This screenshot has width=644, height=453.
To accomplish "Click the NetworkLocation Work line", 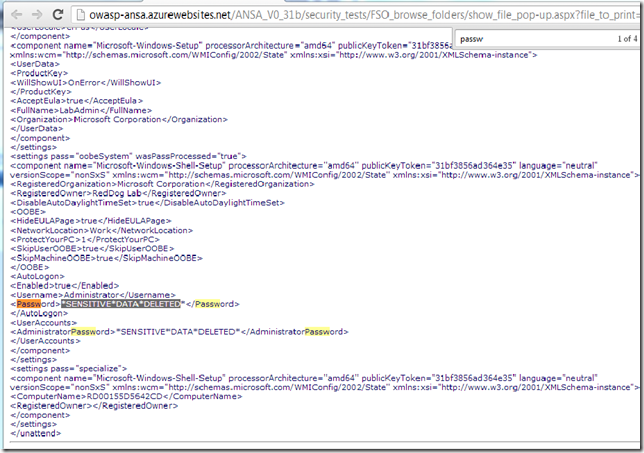I will click(101, 230).
